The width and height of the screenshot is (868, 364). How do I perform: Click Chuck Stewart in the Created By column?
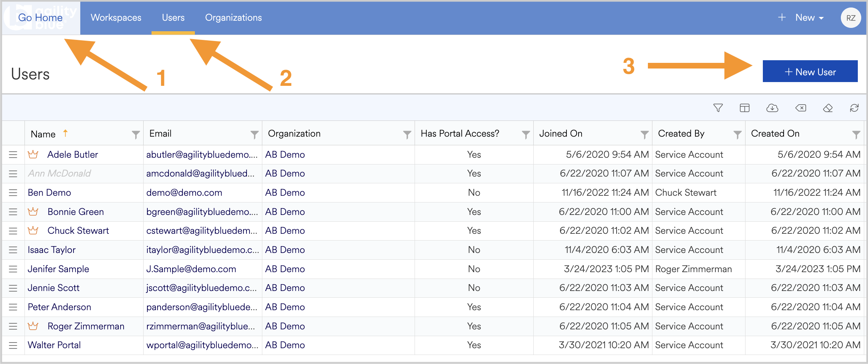[686, 193]
